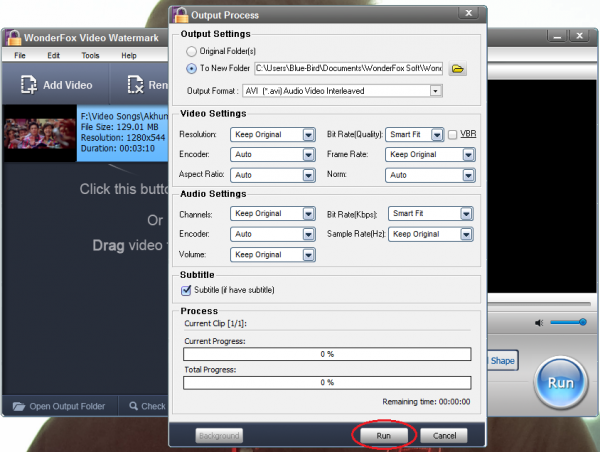Open the Edit menu
600x452 pixels.
point(54,55)
